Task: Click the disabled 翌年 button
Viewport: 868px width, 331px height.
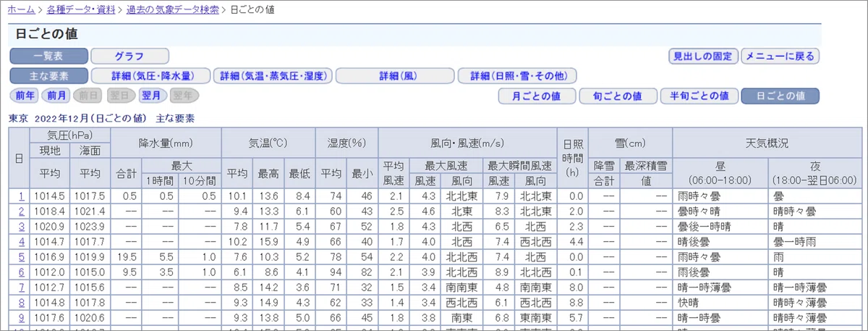Action: tap(184, 95)
